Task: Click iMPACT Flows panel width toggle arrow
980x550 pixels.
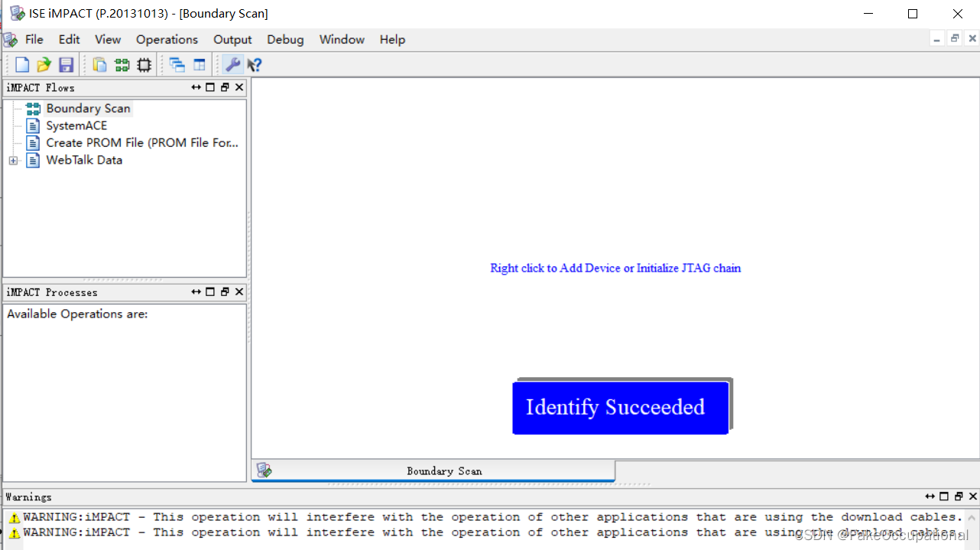Action: (196, 87)
